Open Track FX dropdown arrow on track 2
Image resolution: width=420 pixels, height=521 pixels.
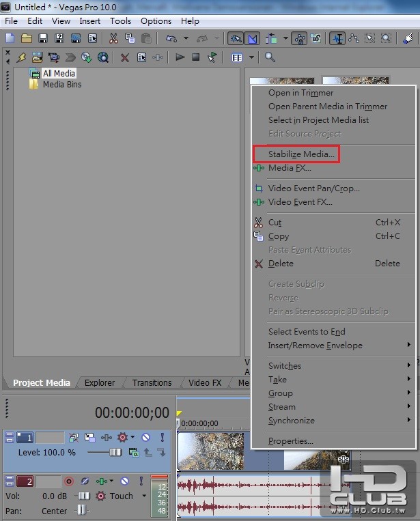coord(111,481)
